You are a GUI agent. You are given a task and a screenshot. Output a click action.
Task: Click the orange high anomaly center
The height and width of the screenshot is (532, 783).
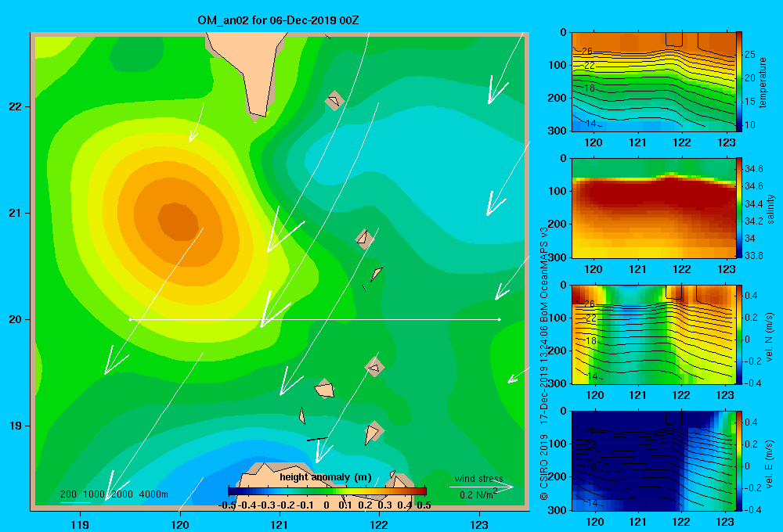[x=179, y=221]
